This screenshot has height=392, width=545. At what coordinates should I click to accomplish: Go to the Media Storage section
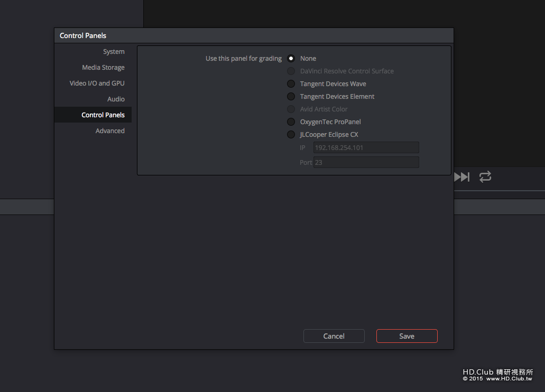(x=103, y=68)
